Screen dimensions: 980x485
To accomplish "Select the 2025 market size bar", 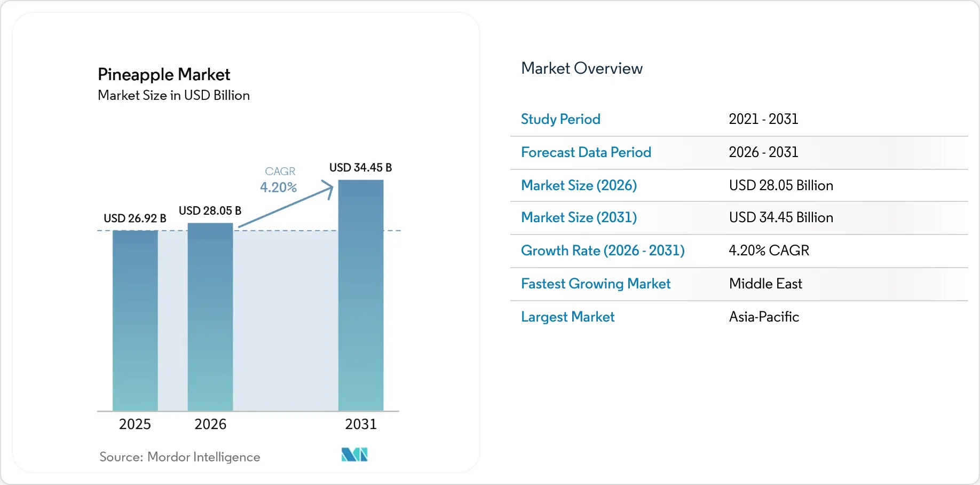I will (x=135, y=320).
